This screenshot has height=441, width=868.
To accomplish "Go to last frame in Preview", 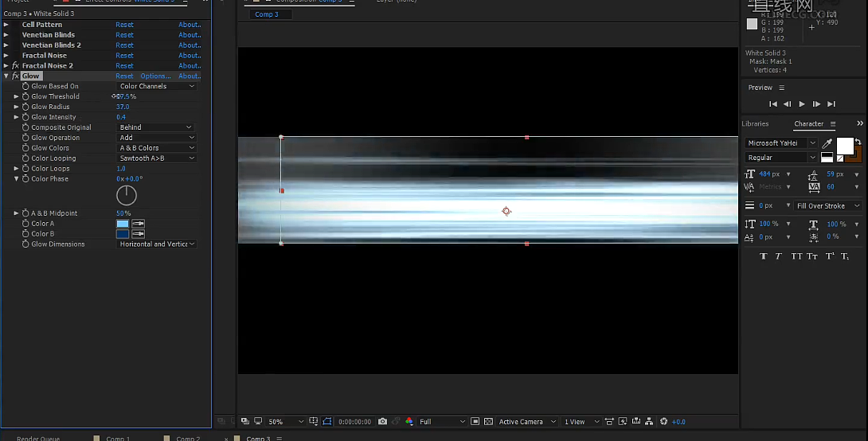I will click(831, 104).
